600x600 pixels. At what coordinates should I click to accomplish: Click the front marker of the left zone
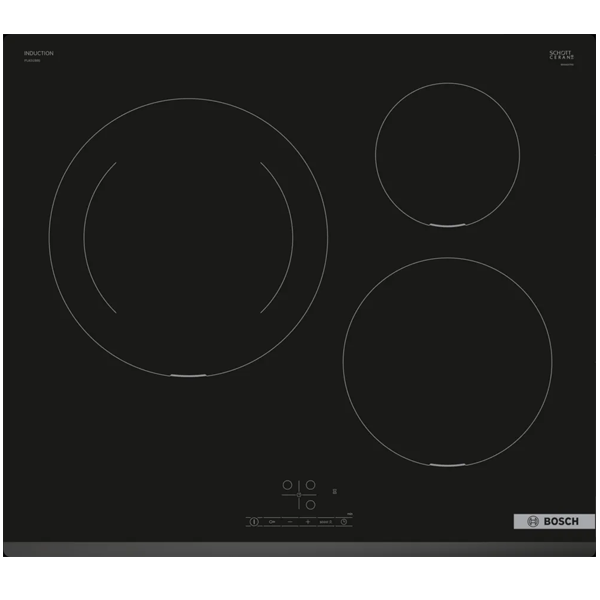(x=188, y=376)
